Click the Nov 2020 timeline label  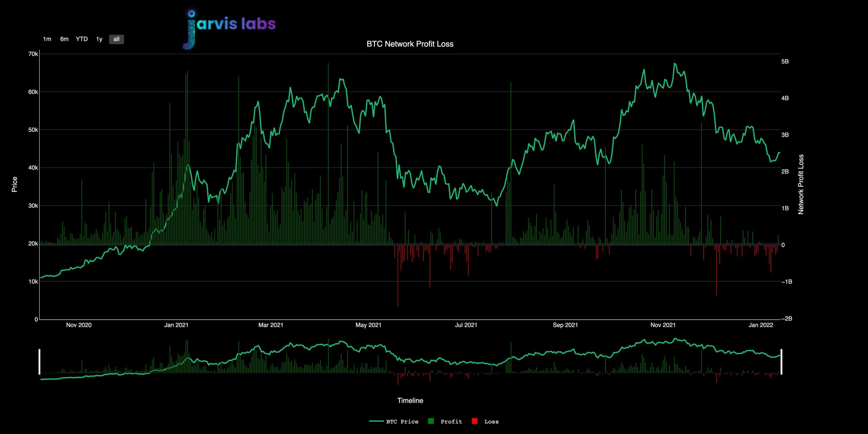click(x=79, y=325)
